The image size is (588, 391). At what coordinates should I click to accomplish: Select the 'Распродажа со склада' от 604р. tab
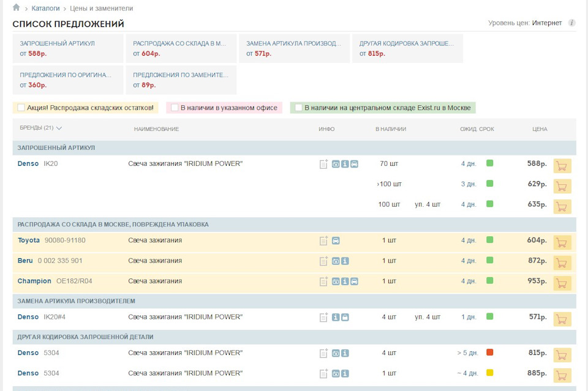[x=181, y=48]
